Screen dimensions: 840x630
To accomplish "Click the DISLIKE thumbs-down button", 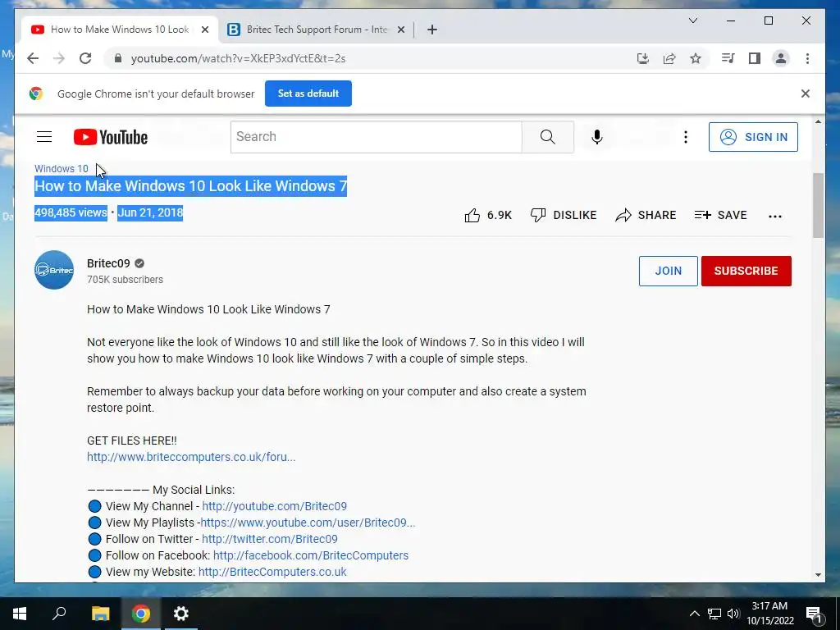I will 563,215.
